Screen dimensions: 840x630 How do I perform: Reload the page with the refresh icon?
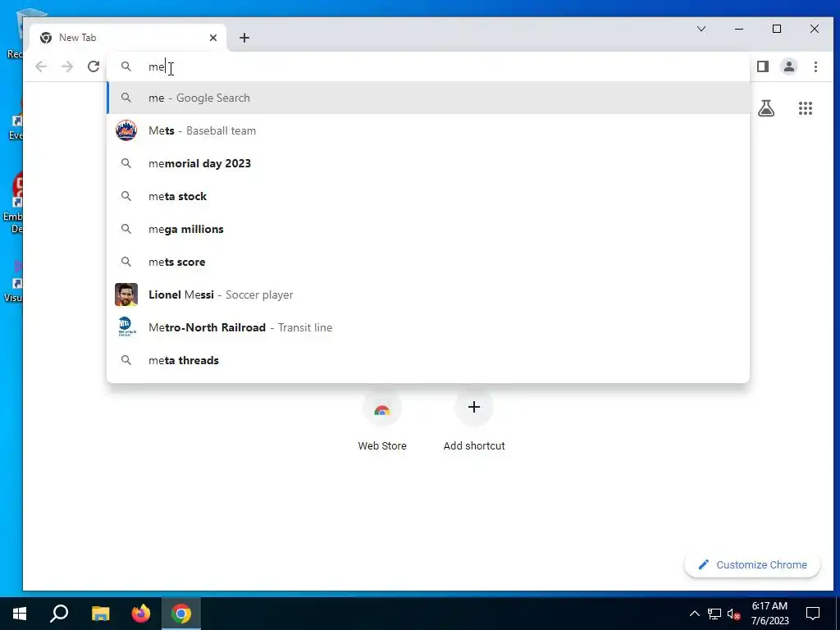94,66
